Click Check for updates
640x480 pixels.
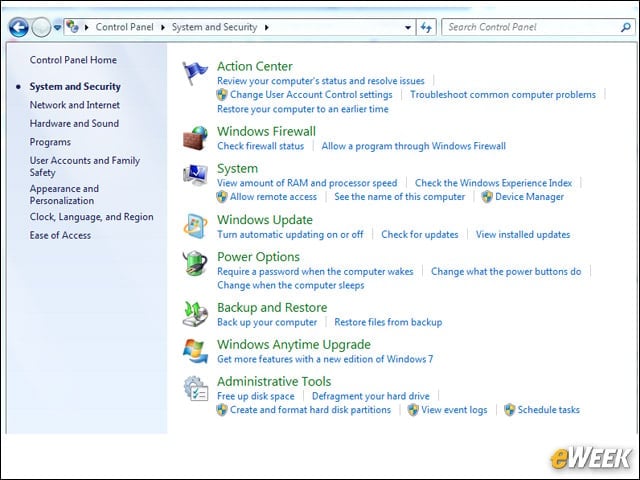[x=420, y=235]
